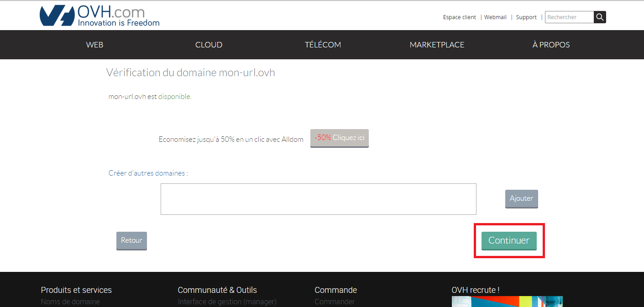Open the WEB menu
This screenshot has width=644, height=307.
coord(94,45)
